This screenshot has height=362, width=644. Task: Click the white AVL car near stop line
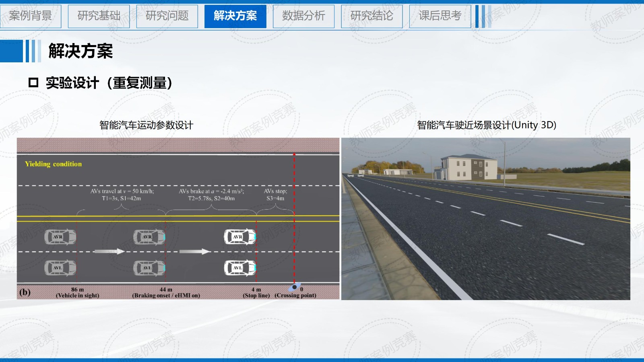click(240, 268)
